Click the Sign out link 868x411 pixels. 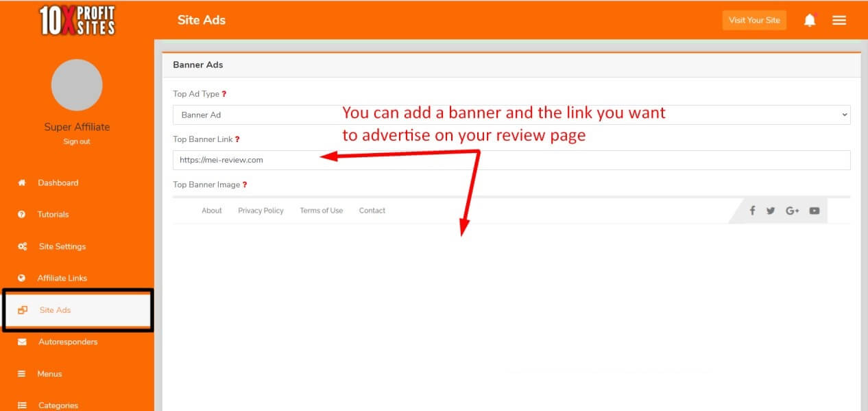click(x=76, y=141)
